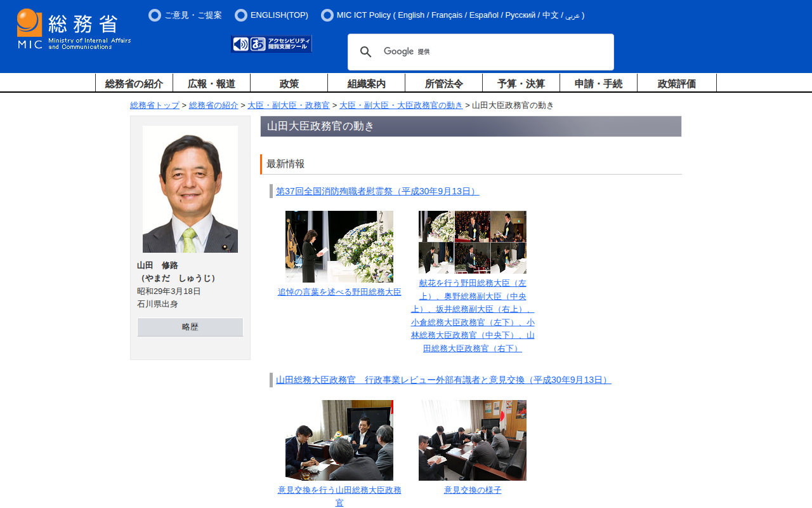Image resolution: width=812 pixels, height=508 pixels.
Task: Click the text 石川県出身
Action: [157, 304]
